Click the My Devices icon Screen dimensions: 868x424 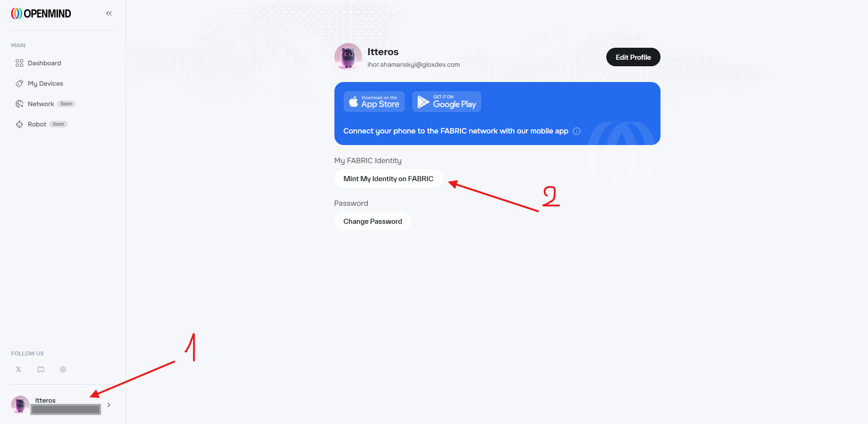click(19, 83)
